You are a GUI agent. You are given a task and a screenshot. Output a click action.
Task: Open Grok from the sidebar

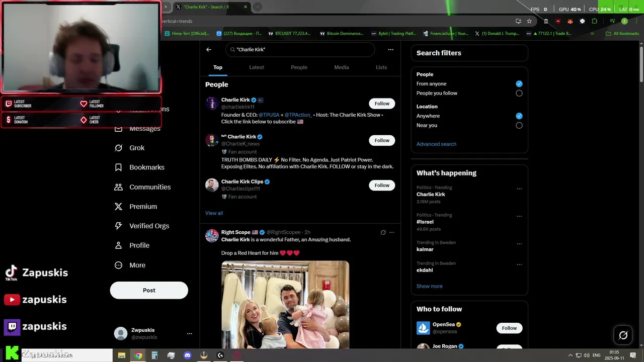130,148
